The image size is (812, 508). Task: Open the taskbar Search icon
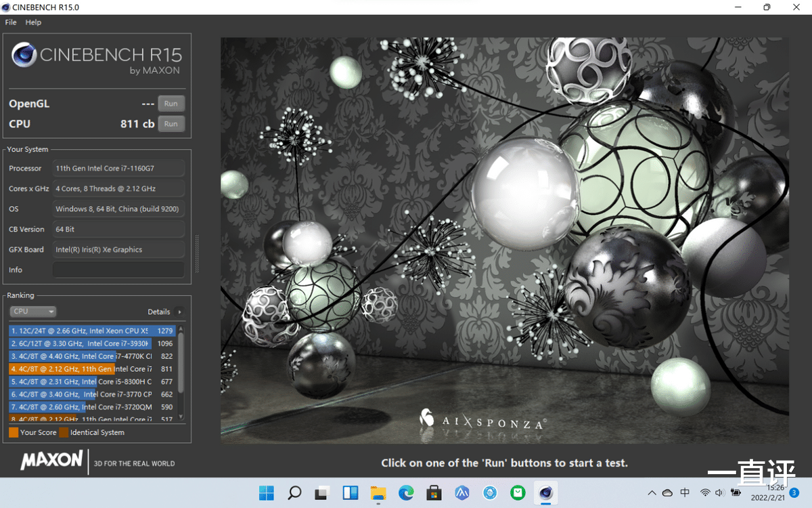click(294, 492)
